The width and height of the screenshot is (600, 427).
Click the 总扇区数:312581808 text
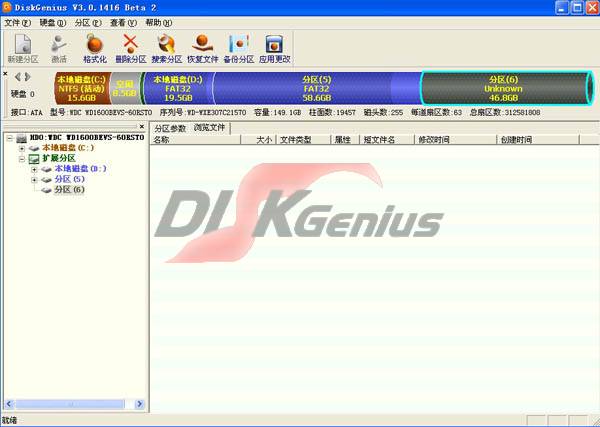505,112
